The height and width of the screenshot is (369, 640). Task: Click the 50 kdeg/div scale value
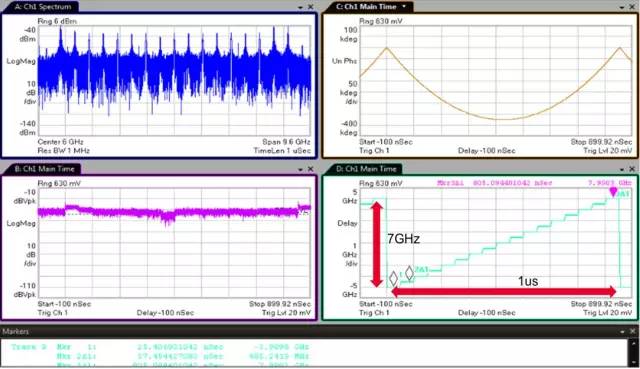pyautogui.click(x=349, y=92)
